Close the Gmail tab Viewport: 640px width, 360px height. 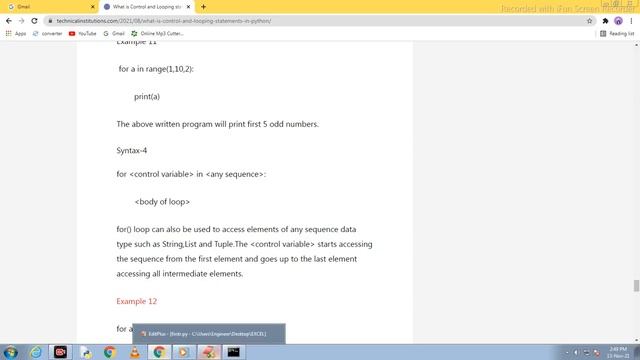(x=93, y=7)
